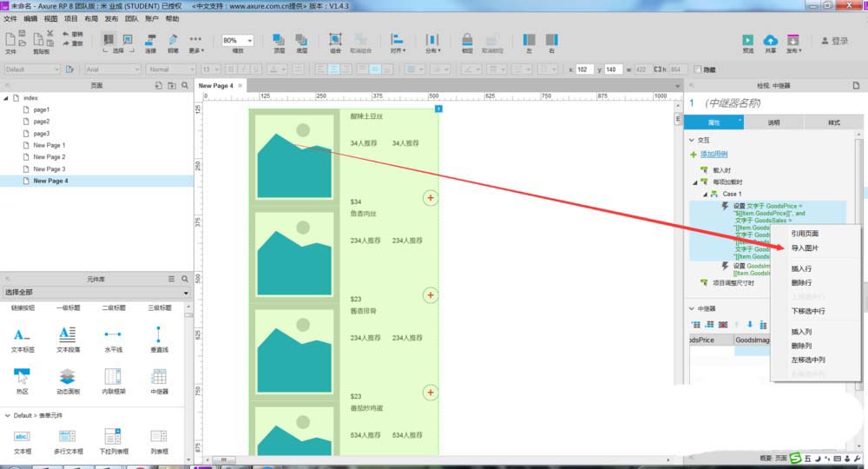Collapse the index page tree node
The height and width of the screenshot is (469, 868).
coord(6,98)
